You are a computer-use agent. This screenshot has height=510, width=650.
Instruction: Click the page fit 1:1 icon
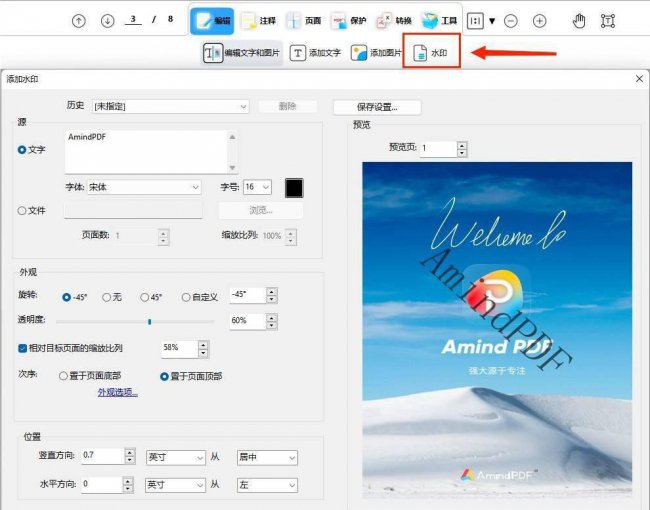tap(475, 21)
